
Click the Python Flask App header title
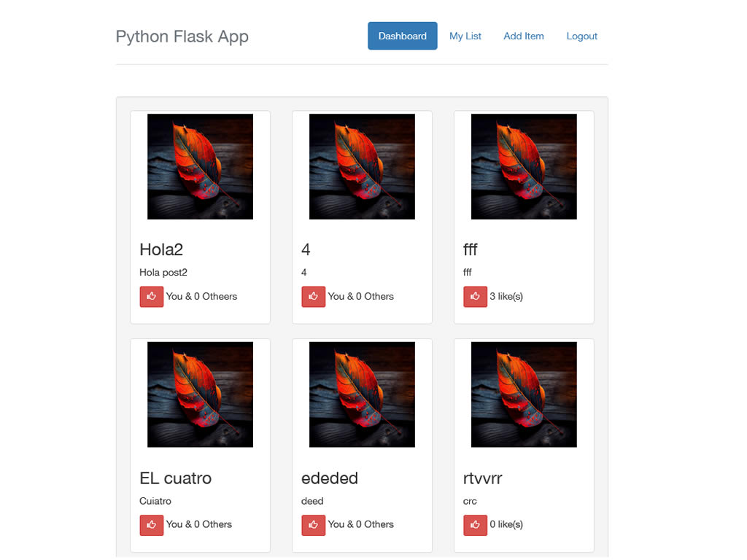pyautogui.click(x=182, y=36)
